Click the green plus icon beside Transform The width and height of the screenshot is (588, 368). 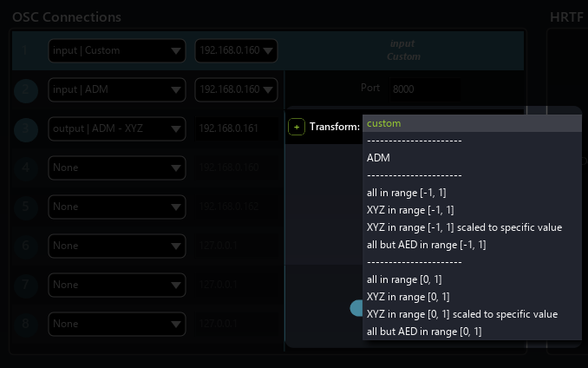297,127
